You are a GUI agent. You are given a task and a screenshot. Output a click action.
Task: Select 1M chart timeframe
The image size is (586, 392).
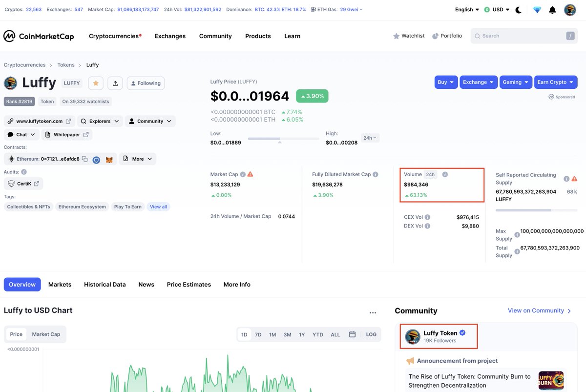(272, 334)
